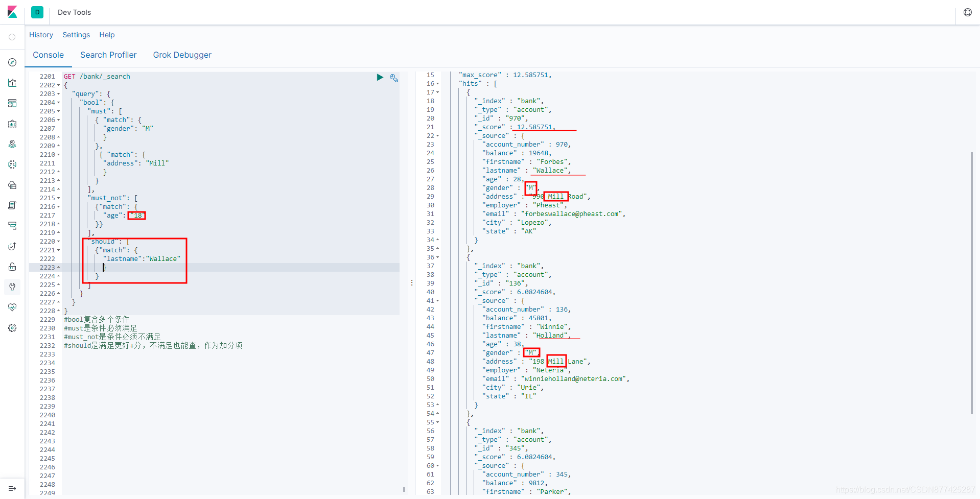Collapse the _source object at output line 41
Viewport: 980px width, 499px height.
pyautogui.click(x=437, y=301)
